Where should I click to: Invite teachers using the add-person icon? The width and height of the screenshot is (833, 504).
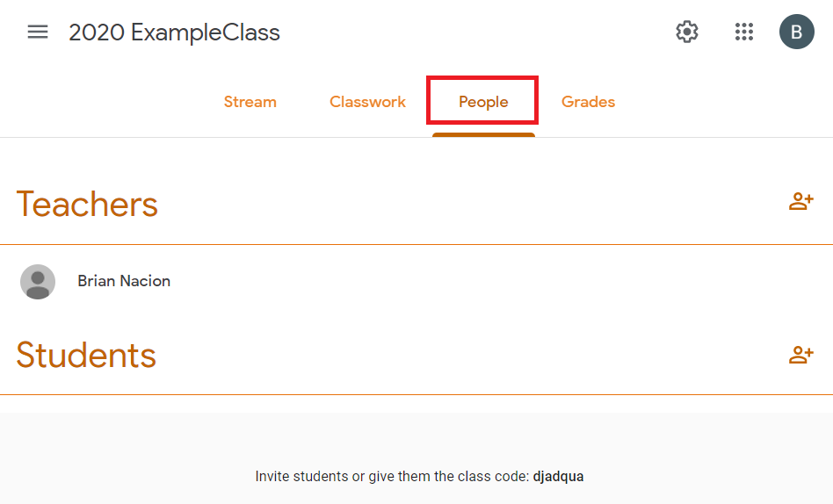click(800, 202)
